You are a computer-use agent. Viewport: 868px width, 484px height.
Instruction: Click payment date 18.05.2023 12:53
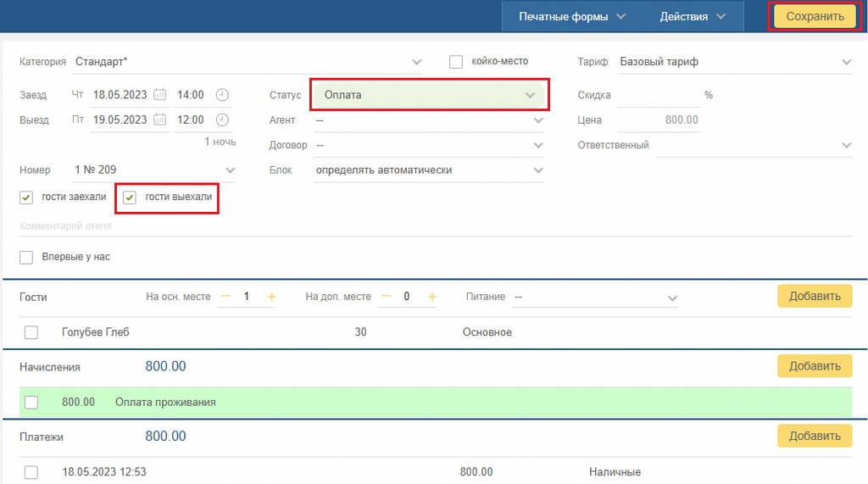pos(104,472)
